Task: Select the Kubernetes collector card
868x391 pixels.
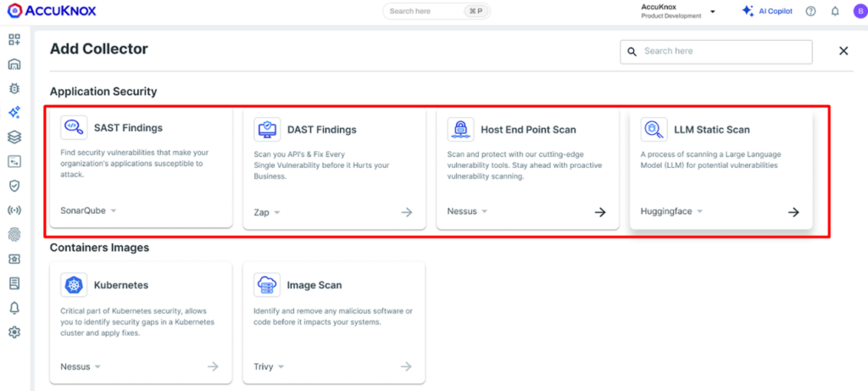Action: tap(141, 322)
